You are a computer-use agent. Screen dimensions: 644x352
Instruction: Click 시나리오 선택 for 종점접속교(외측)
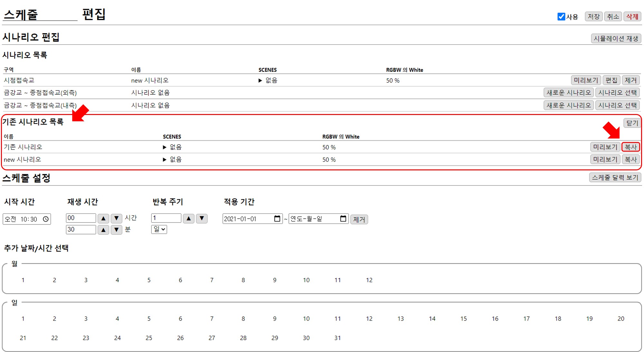617,93
